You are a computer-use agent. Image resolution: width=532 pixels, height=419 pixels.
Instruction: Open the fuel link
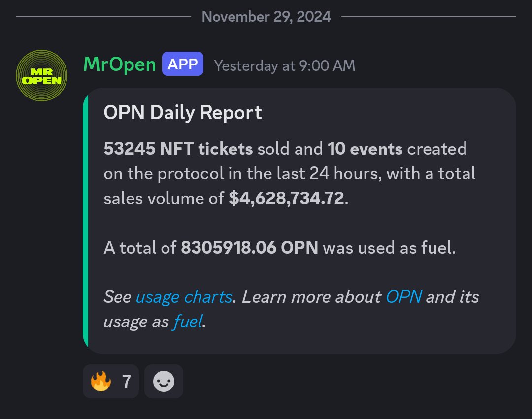tap(188, 322)
